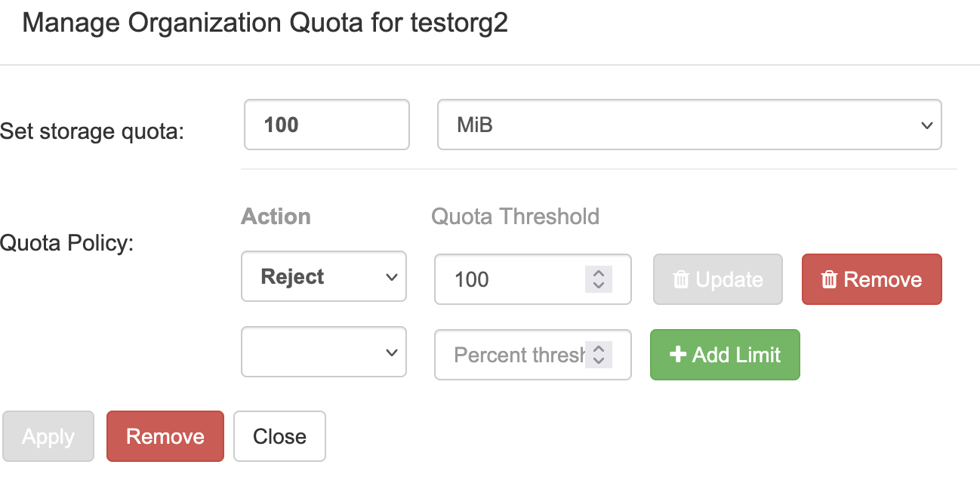
Task: Click the trash icon on Update button
Action: (681, 280)
